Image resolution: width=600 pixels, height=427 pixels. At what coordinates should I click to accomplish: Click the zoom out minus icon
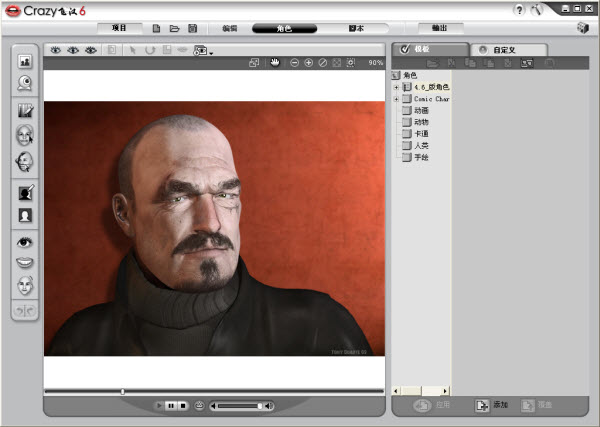click(294, 62)
